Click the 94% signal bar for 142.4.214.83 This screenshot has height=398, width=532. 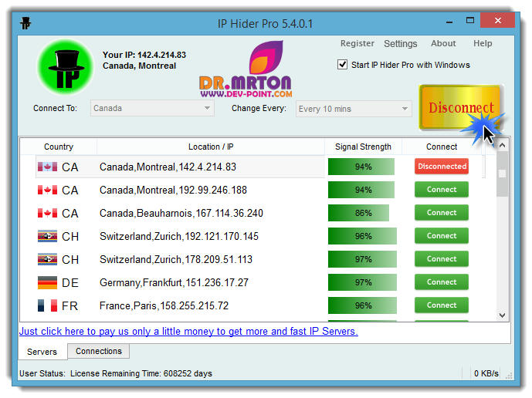361,167
